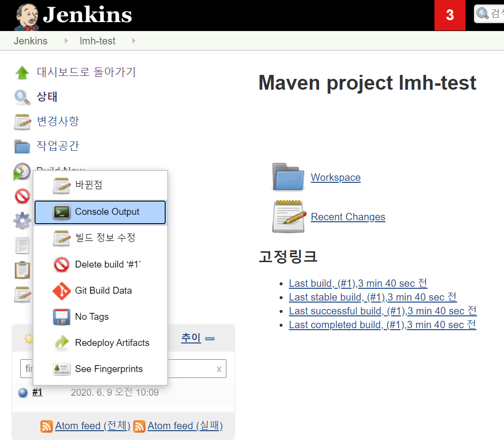Click the red no-entry delete icon in the sidebar

tap(22, 196)
